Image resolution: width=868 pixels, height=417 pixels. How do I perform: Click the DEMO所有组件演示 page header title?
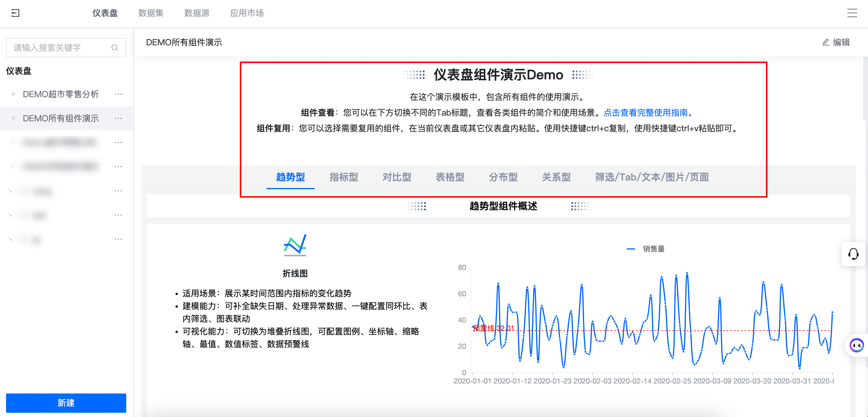tap(184, 43)
